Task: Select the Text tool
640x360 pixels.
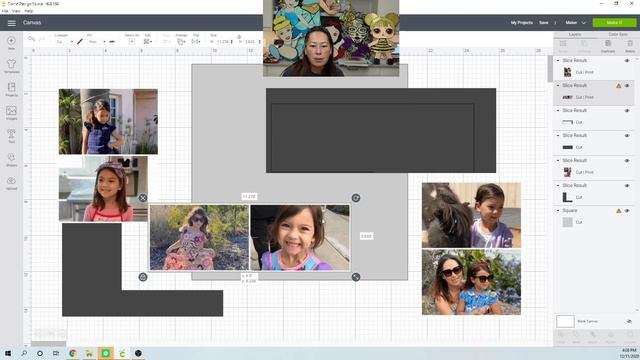Action: [x=11, y=136]
